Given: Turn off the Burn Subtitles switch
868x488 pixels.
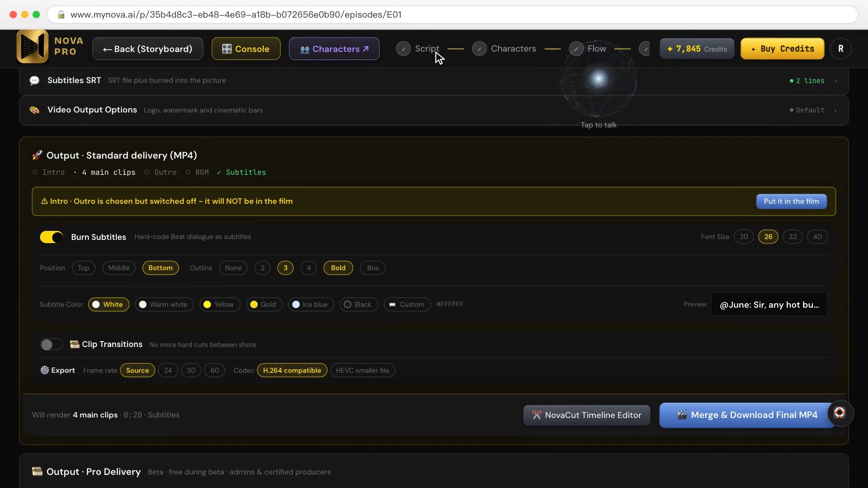Looking at the screenshot, I should (52, 237).
